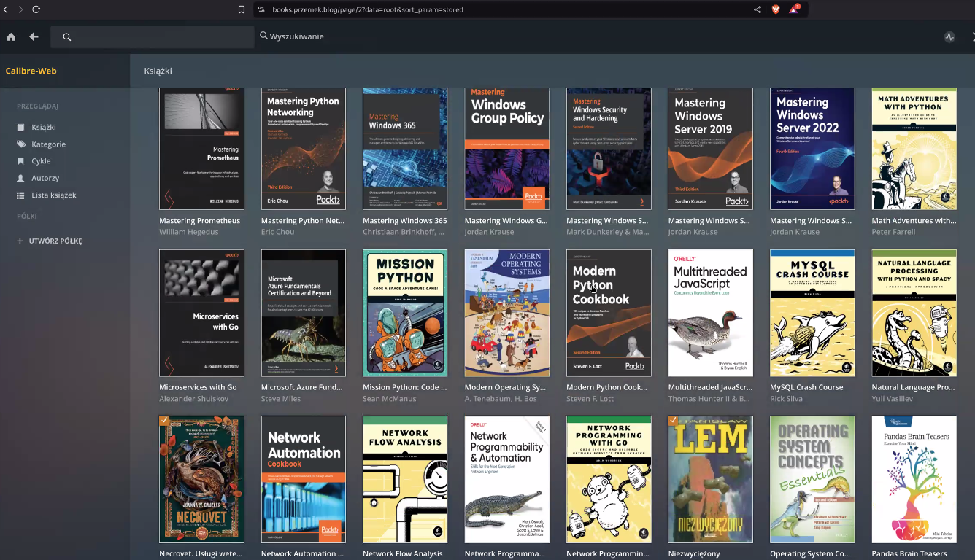Click the search input field
This screenshot has height=560, width=975.
click(153, 37)
